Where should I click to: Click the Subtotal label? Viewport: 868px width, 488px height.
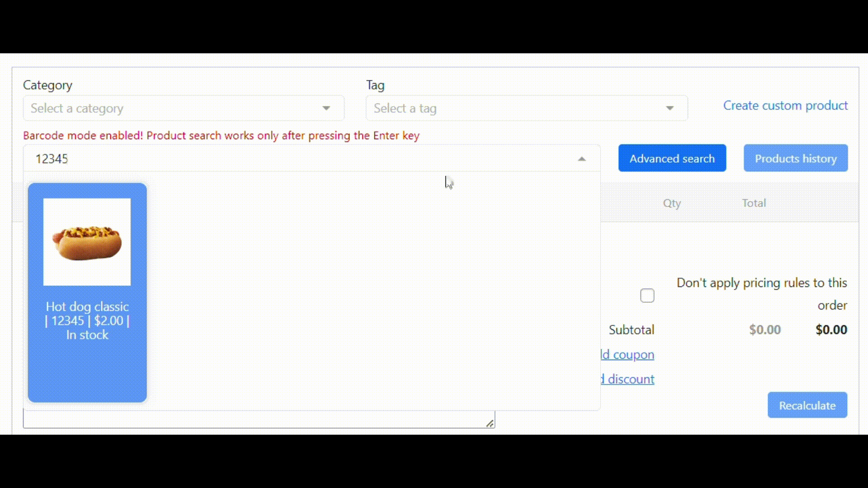point(631,330)
